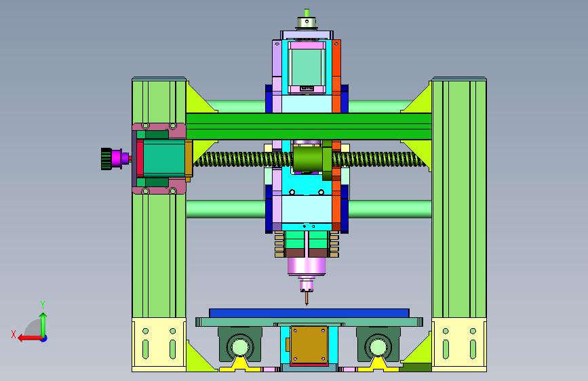Pick the right linear bearing block under the table

[x=378, y=344]
